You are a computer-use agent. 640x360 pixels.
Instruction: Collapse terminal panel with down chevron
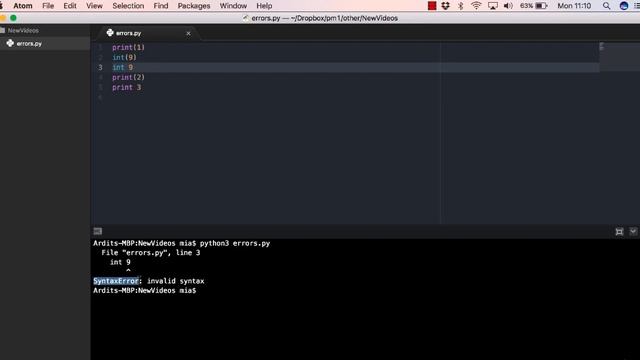633,231
